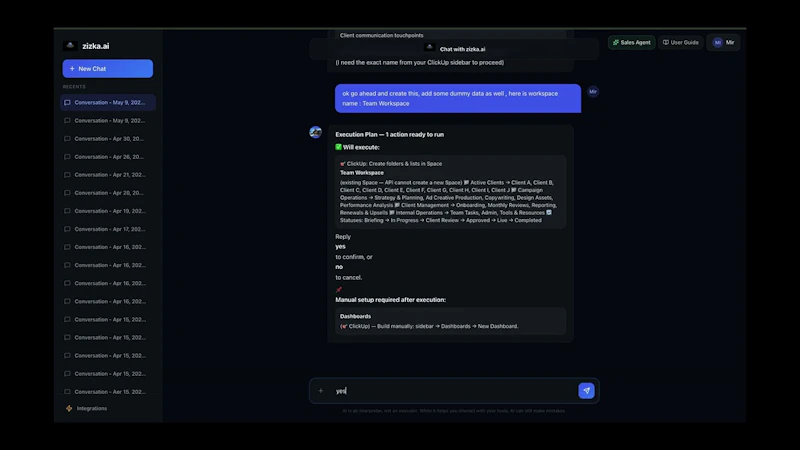Click the red pin emoji icon

pos(339,290)
